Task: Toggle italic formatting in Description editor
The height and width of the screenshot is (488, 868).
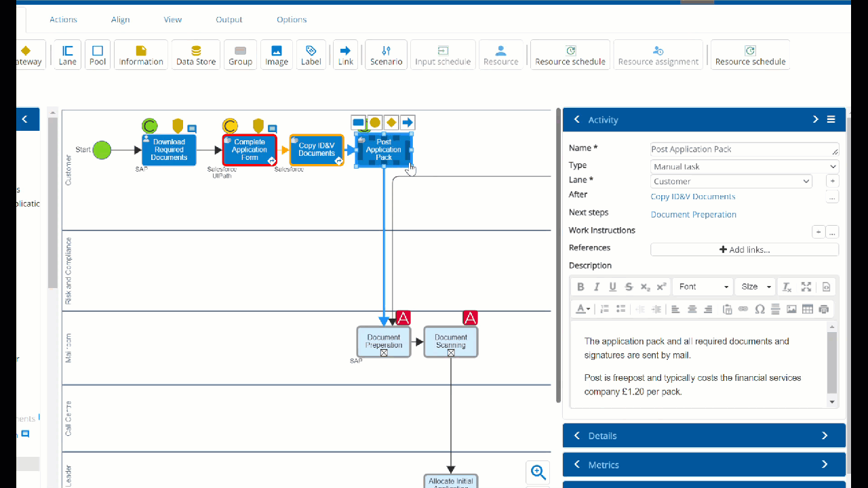Action: (597, 287)
